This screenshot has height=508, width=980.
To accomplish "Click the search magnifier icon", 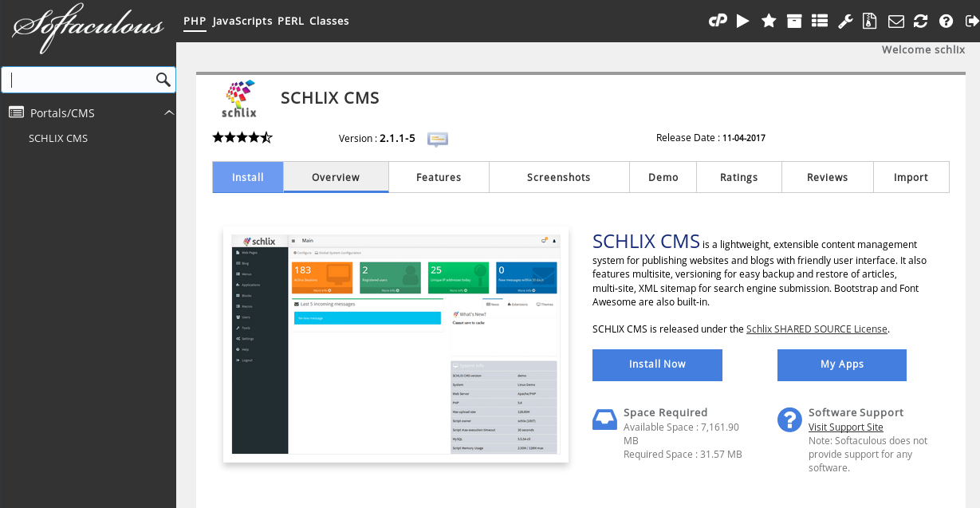I will point(163,79).
